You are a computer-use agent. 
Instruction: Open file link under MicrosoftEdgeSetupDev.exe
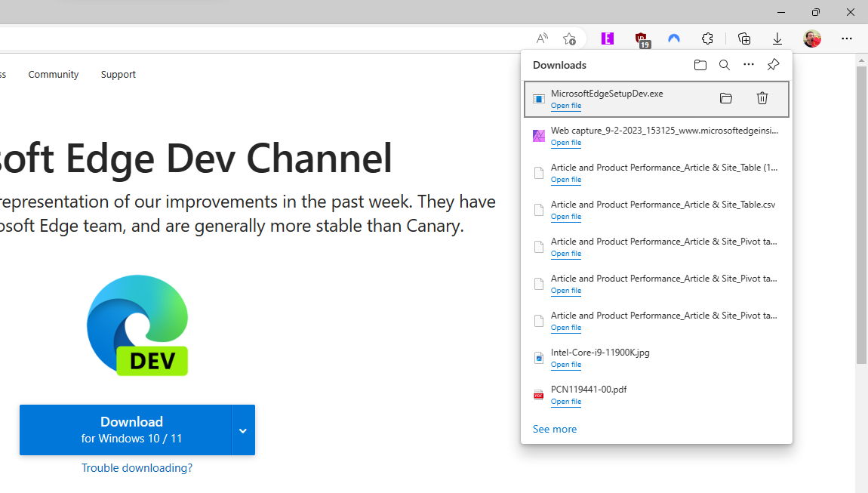(x=566, y=106)
